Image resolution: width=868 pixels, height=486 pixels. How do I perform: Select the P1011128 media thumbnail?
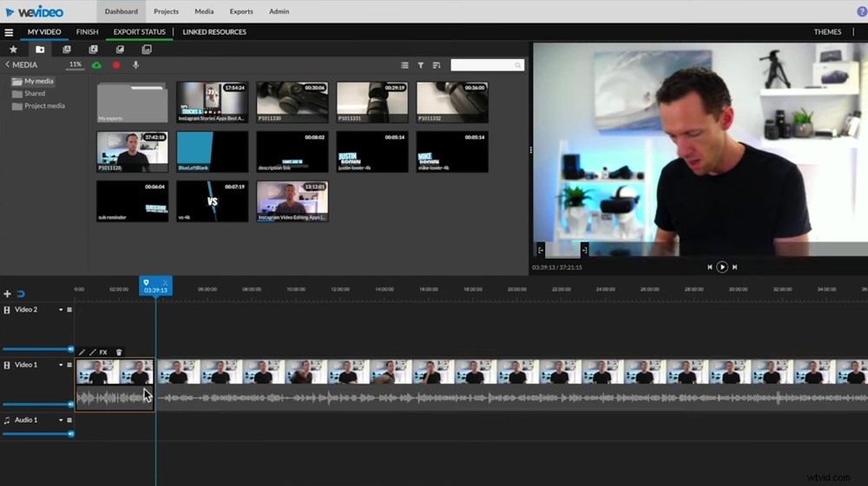coord(132,152)
